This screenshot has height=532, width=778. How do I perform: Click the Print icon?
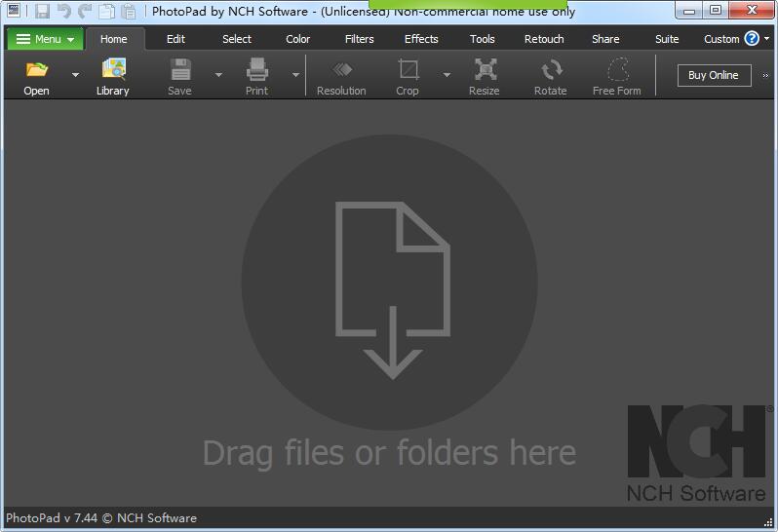[x=256, y=71]
